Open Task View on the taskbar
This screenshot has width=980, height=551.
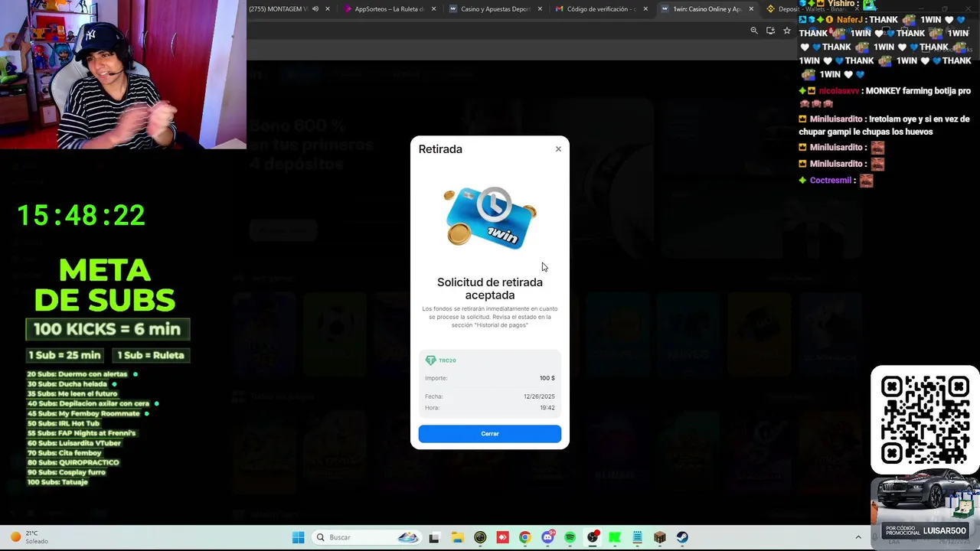[x=434, y=537]
